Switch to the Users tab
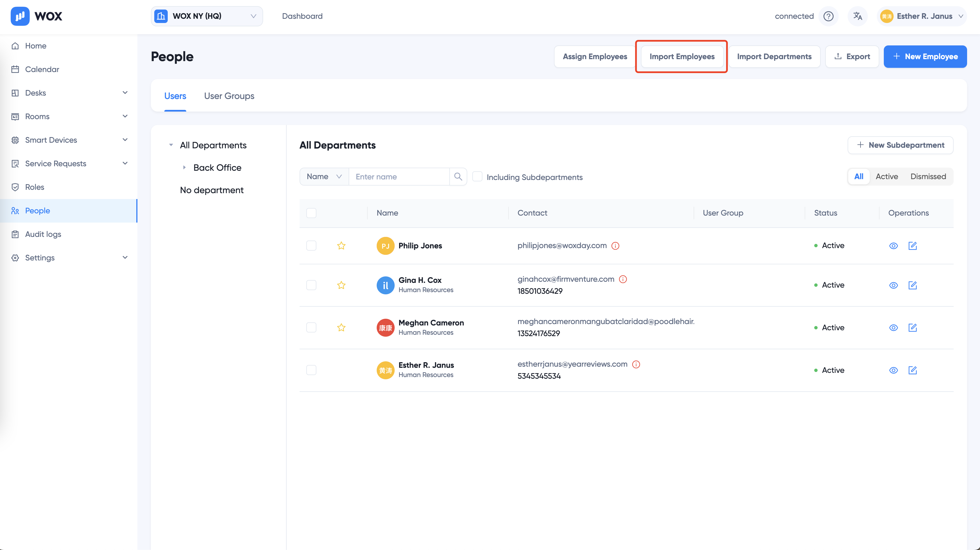Image resolution: width=980 pixels, height=550 pixels. [x=175, y=96]
